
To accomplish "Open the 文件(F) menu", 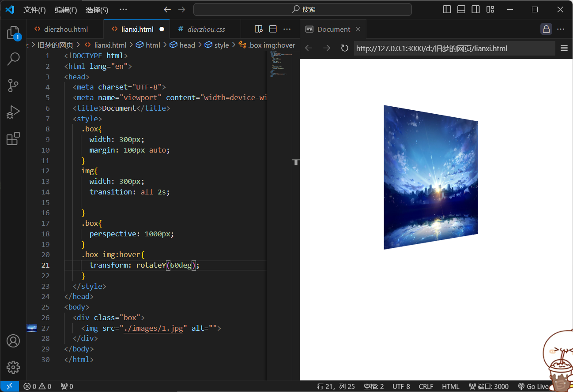I will click(x=34, y=10).
